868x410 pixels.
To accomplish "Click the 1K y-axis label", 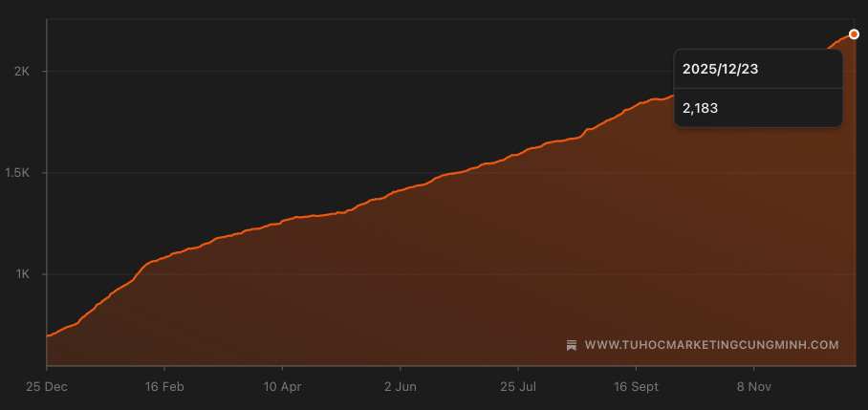I will (22, 274).
